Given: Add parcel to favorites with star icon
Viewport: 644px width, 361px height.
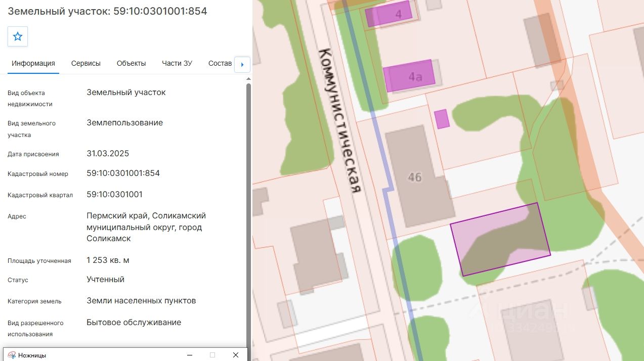Looking at the screenshot, I should click(18, 36).
